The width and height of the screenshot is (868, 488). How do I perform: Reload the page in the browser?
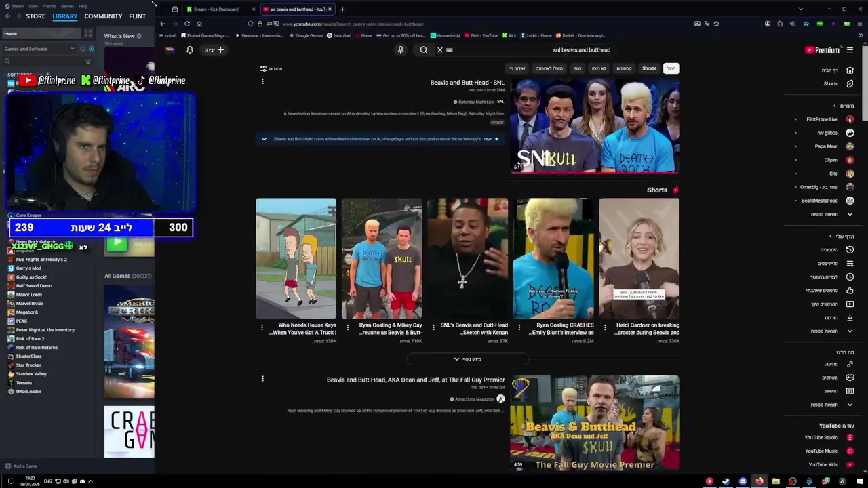coord(187,24)
